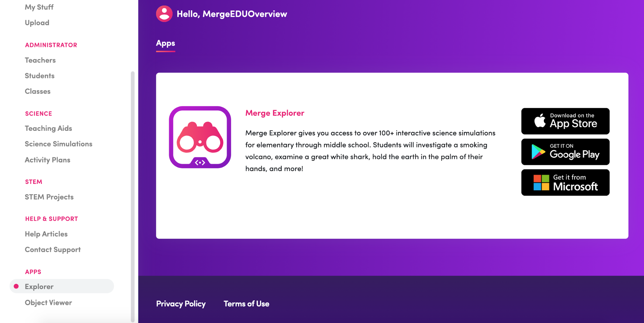The width and height of the screenshot is (644, 323).
Task: Open My Stuff in sidebar
Action: click(x=39, y=7)
